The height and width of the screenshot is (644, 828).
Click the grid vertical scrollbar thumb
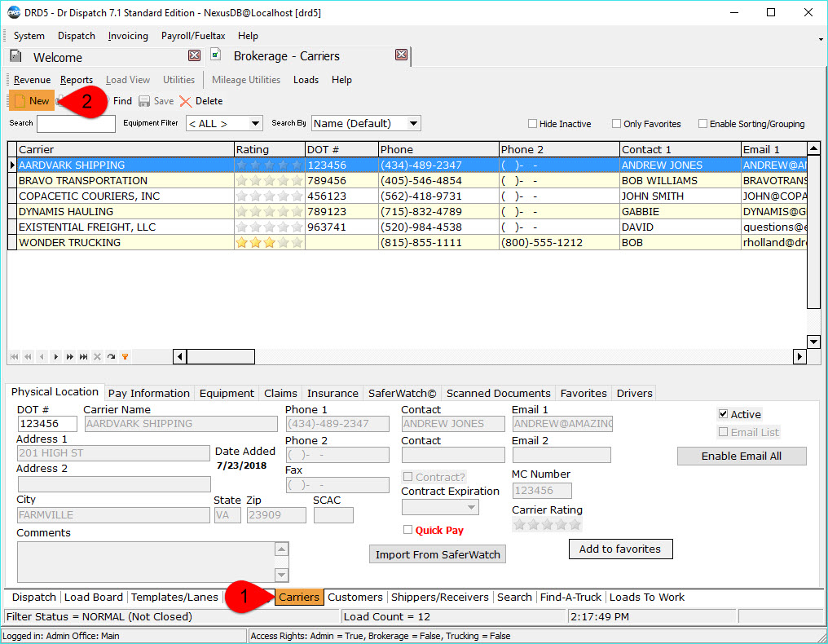814,232
